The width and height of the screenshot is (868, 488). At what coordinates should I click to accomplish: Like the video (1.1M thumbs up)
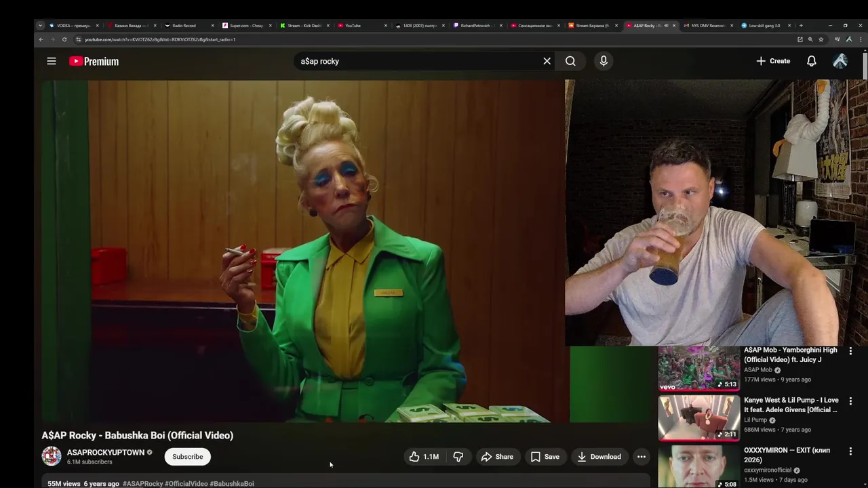pyautogui.click(x=424, y=457)
